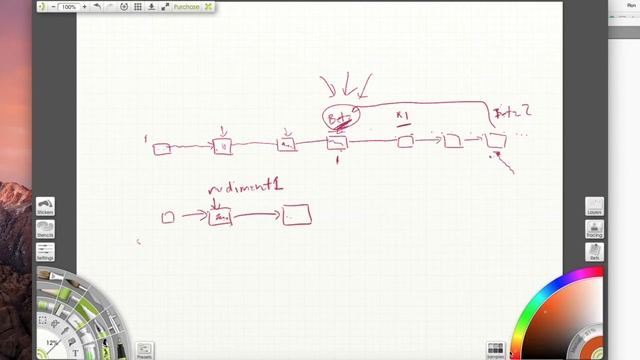
Task: Open the Stencils panel
Action: click(x=45, y=229)
